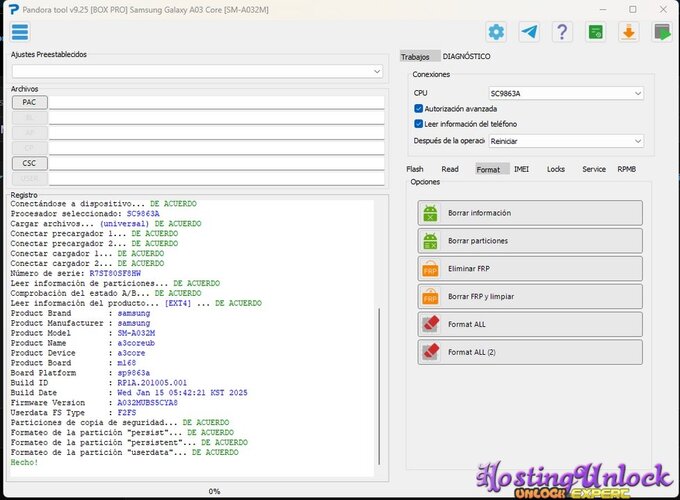
Task: Open help question mark icon
Action: (x=562, y=32)
